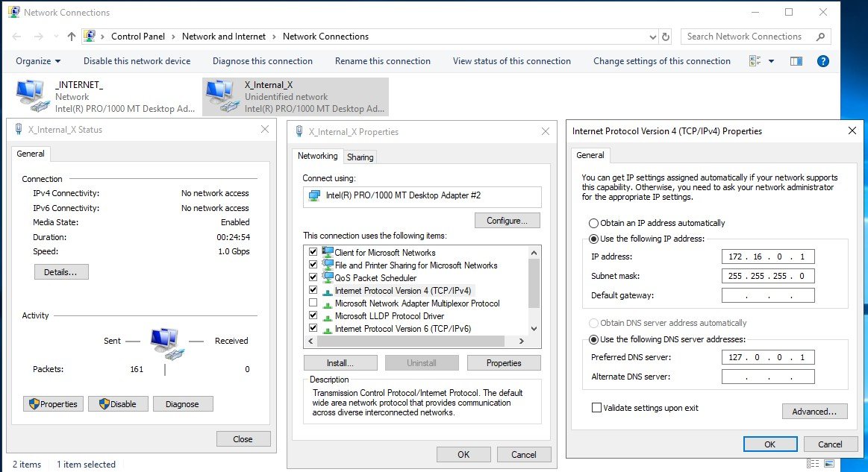Screen dimensions: 868x472
Task: Click the help question mark icon
Action: (823, 61)
